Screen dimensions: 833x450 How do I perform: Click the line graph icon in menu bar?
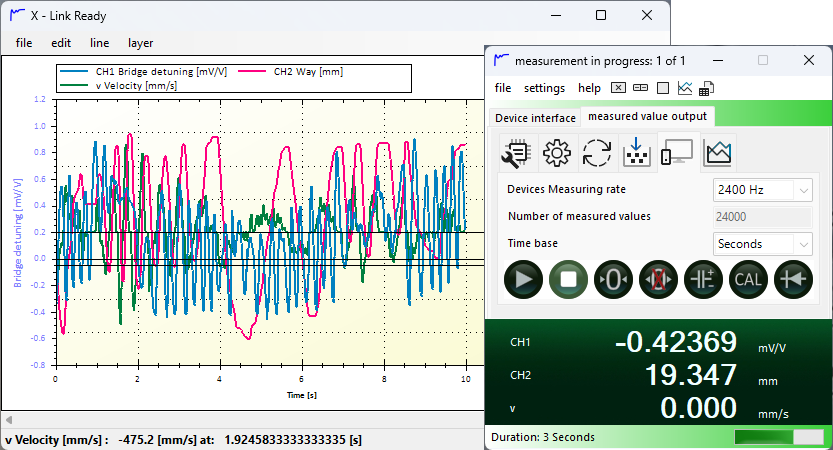click(x=685, y=88)
